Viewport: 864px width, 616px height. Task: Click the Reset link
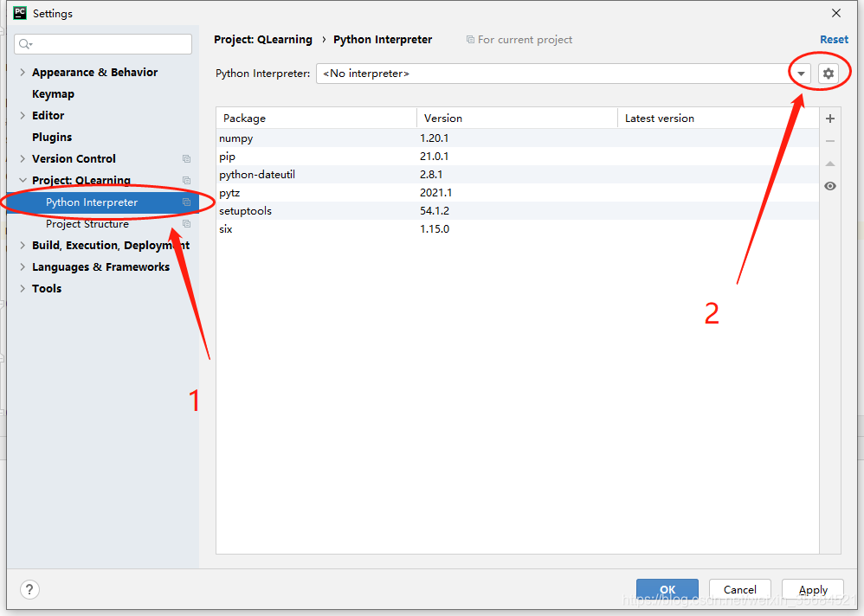[x=834, y=40]
